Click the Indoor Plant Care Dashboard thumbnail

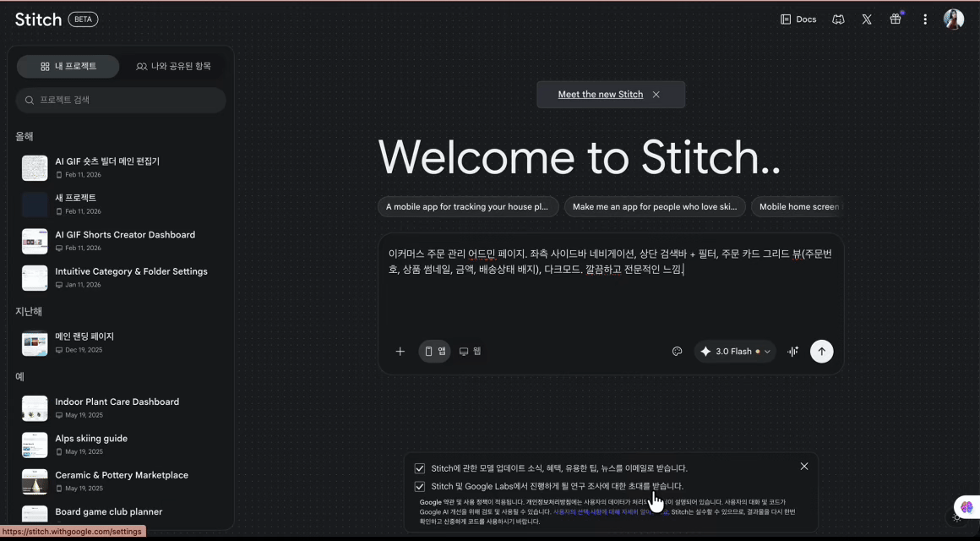35,408
